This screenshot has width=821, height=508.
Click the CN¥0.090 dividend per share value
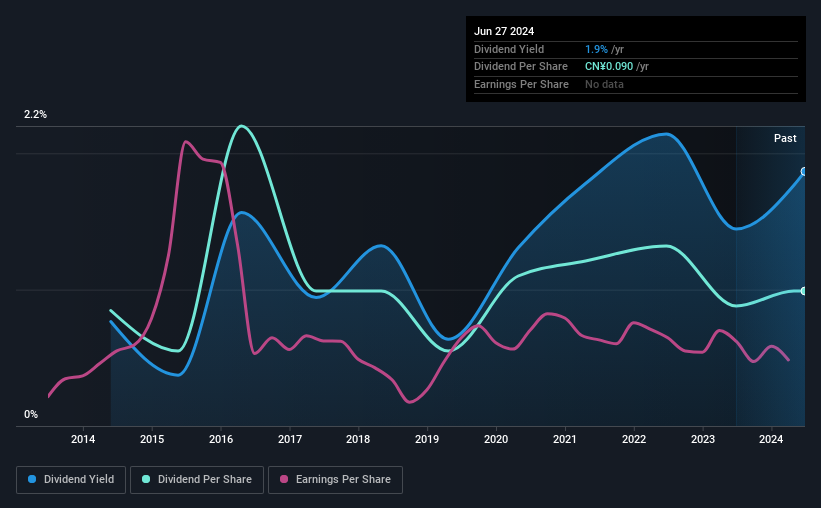pos(609,67)
